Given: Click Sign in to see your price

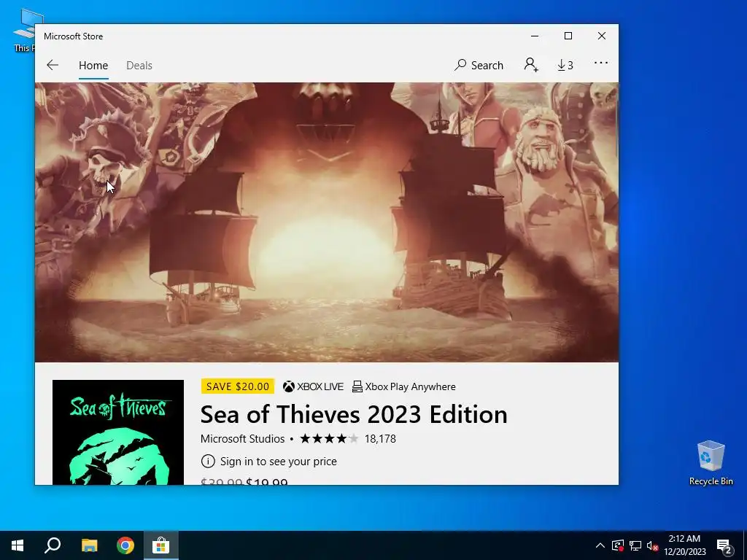Looking at the screenshot, I should pos(279,461).
